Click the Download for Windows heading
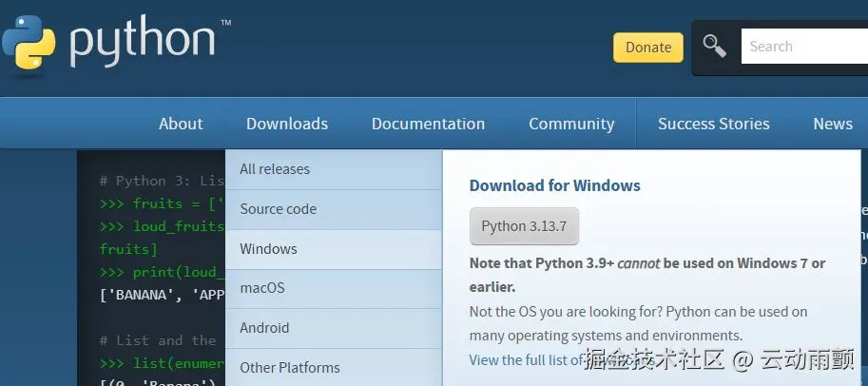This screenshot has height=386, width=868. [x=554, y=185]
